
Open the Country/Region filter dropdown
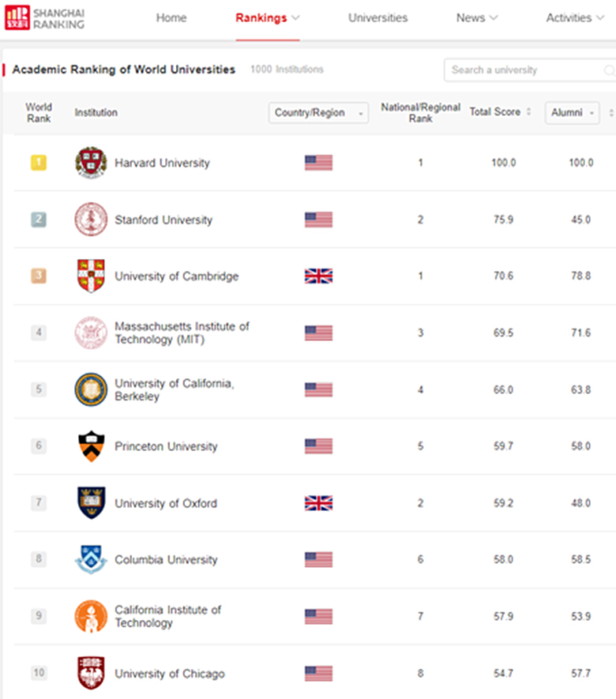click(318, 113)
